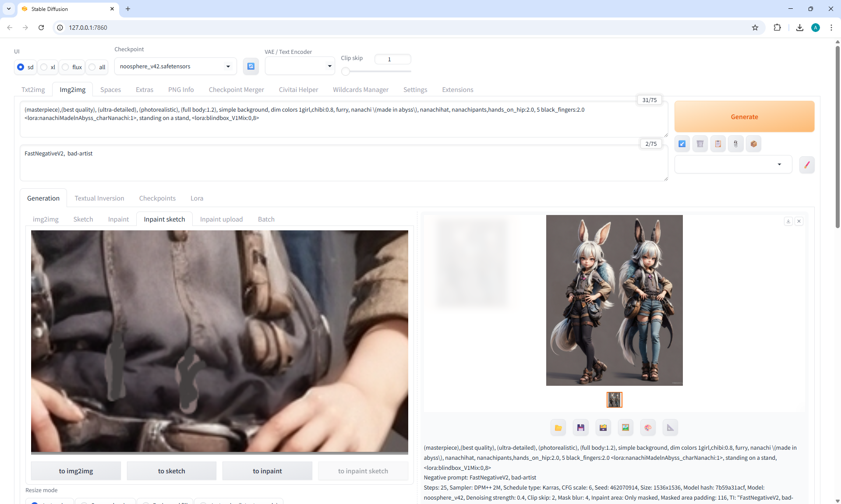Click the trash bin clear prompt icon
841x504 pixels.
pyautogui.click(x=700, y=144)
